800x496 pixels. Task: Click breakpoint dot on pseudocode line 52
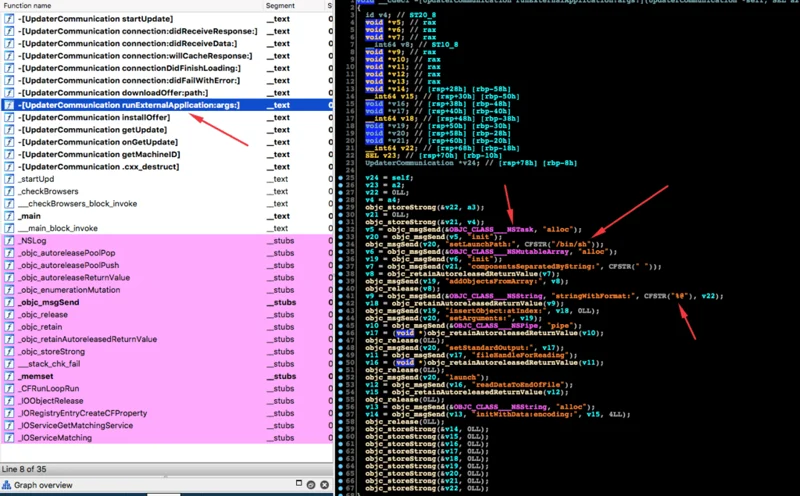(340, 377)
